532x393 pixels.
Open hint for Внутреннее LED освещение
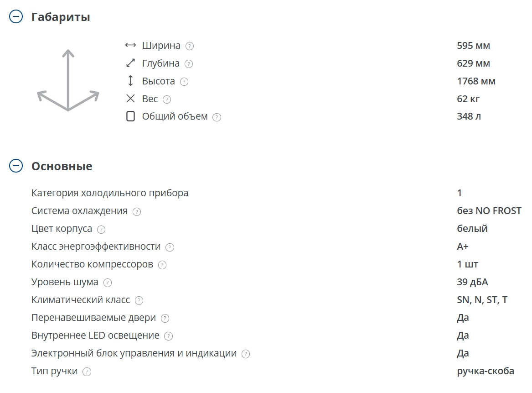pyautogui.click(x=169, y=336)
